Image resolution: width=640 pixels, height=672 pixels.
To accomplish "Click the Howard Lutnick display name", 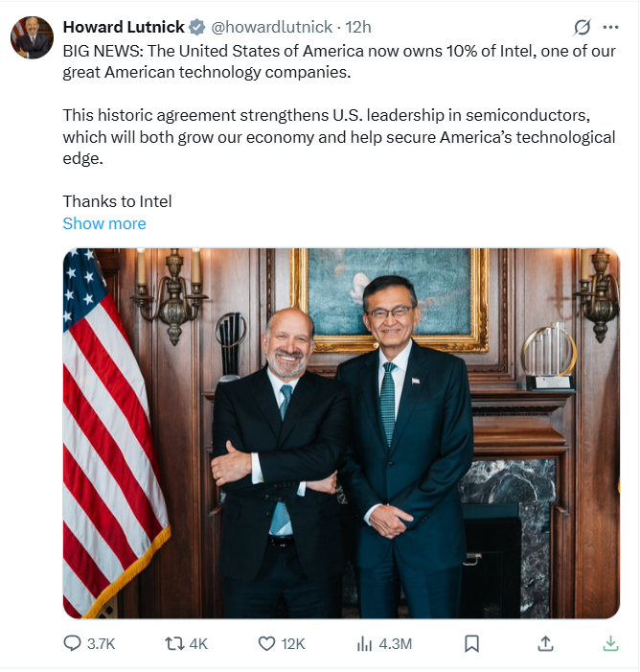I will point(124,27).
